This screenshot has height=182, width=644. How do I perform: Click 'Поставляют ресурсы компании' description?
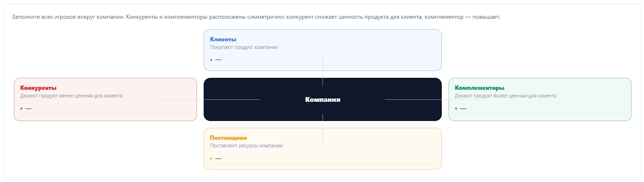coord(246,146)
